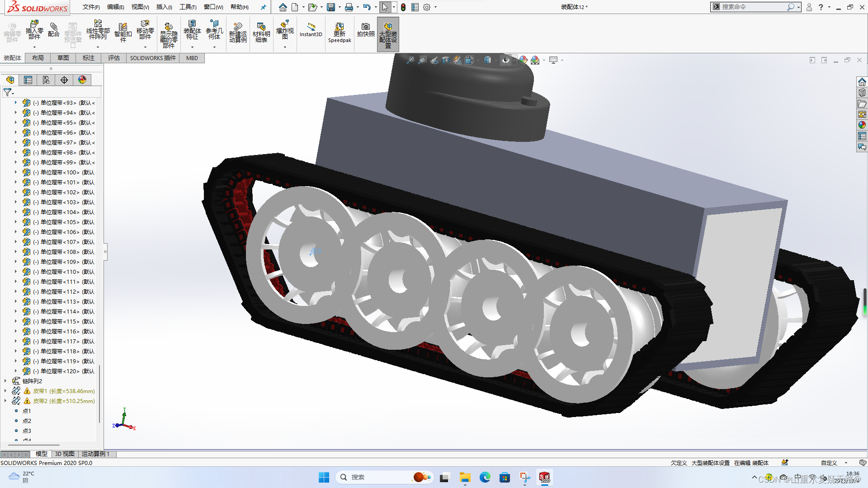868x488 pixels.
Task: Click the Undo toolbar icon
Action: point(367,7)
